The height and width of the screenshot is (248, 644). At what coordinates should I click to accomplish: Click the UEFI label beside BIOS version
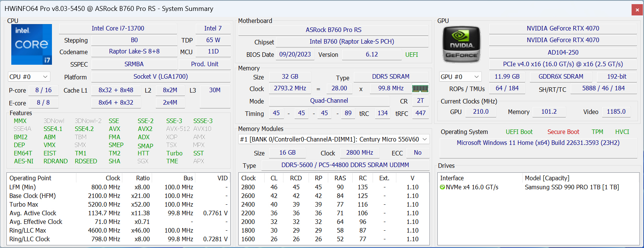pos(411,55)
